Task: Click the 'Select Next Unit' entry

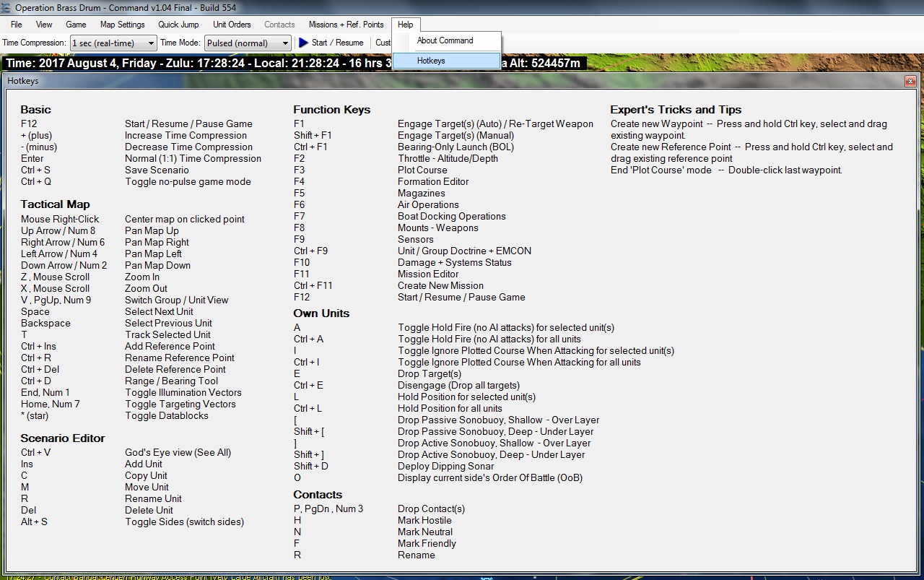Action: pyautogui.click(x=159, y=311)
